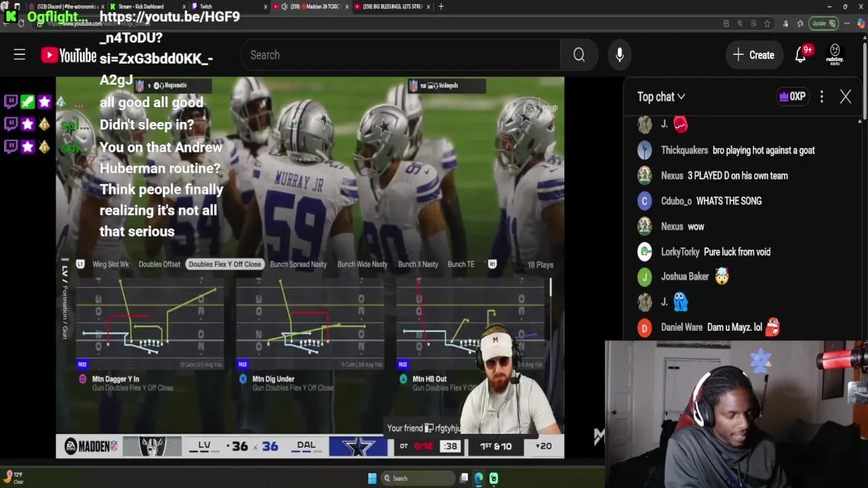Start voice search with the microphone icon
This screenshot has width=868, height=488.
(x=619, y=55)
